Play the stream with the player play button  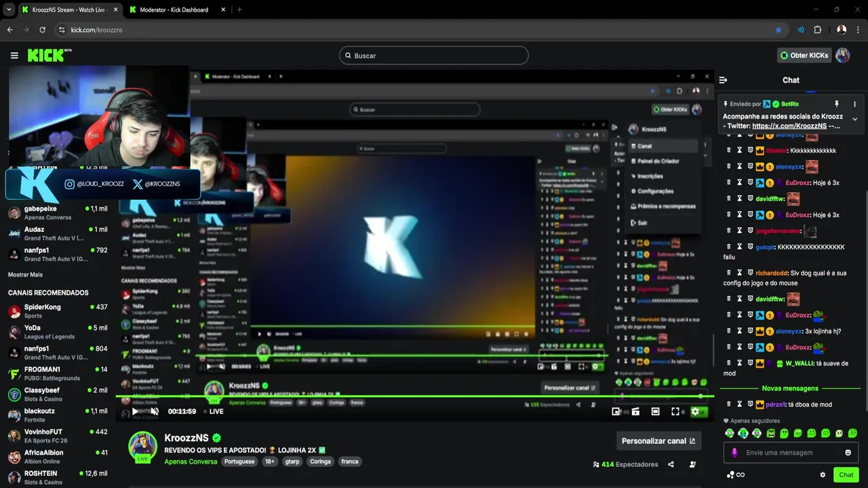point(135,411)
